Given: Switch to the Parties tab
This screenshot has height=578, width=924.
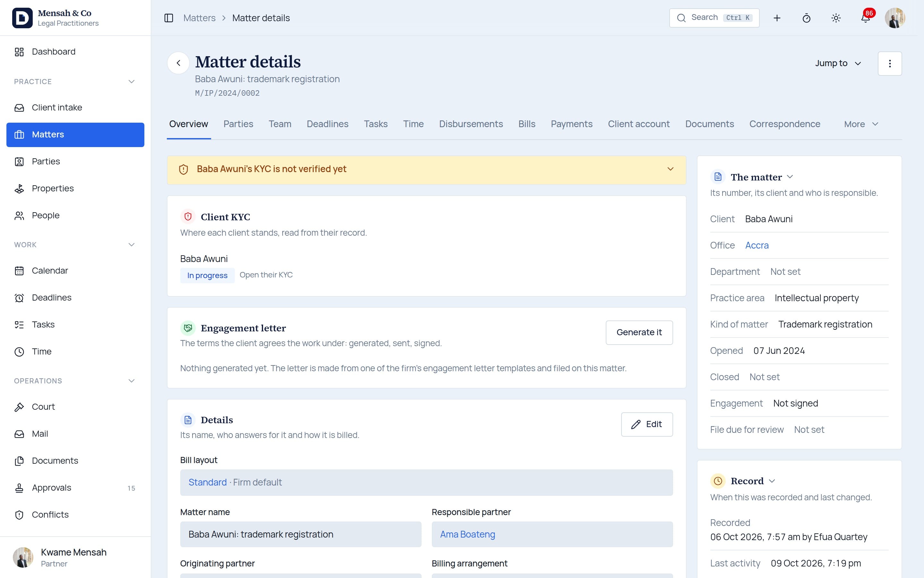Looking at the screenshot, I should (x=238, y=124).
